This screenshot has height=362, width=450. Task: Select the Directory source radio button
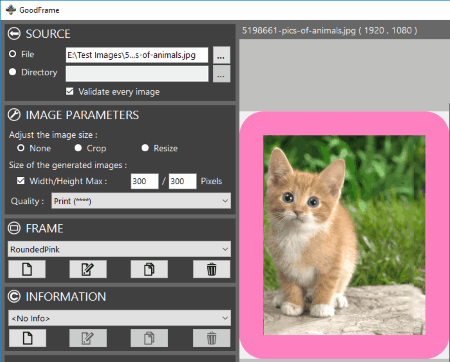[13, 72]
